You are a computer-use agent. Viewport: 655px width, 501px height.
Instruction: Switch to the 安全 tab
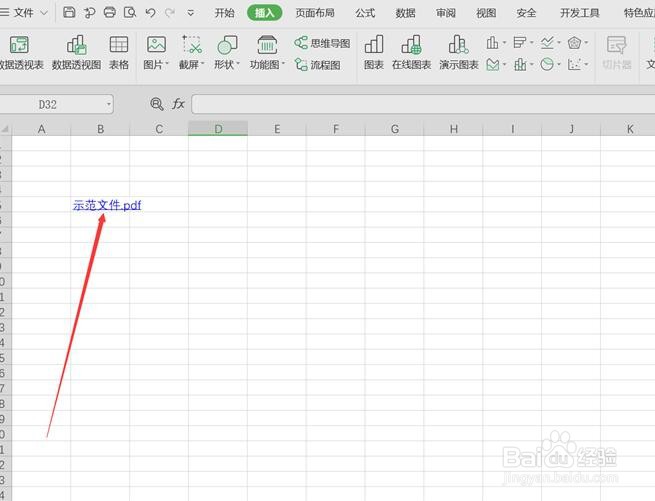526,13
